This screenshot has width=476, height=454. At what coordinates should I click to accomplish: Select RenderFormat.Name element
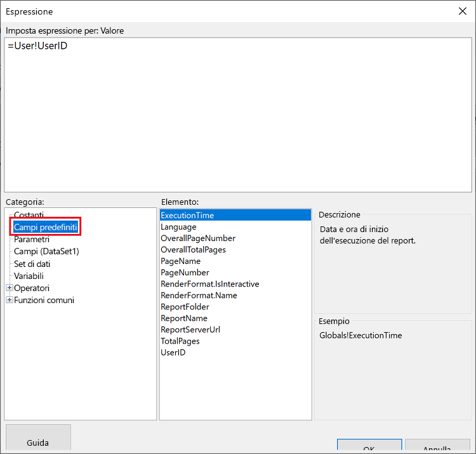click(235, 295)
